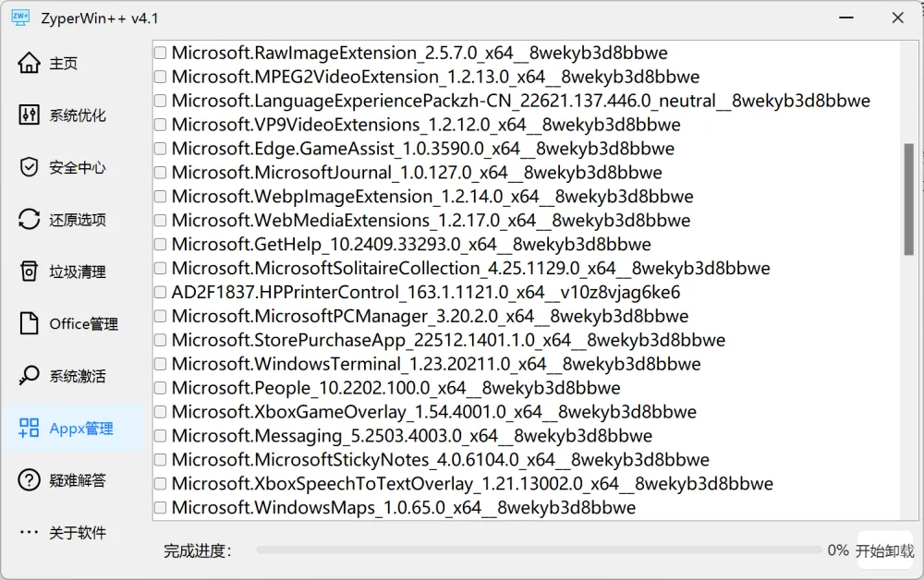
Task: Click the Appx management grid icon
Action: [29, 428]
